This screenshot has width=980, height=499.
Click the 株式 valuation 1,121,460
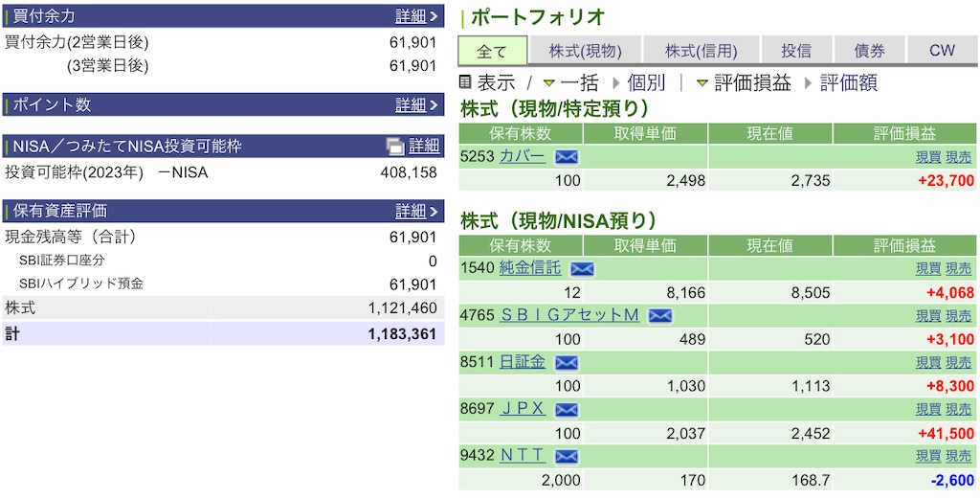[x=403, y=307]
